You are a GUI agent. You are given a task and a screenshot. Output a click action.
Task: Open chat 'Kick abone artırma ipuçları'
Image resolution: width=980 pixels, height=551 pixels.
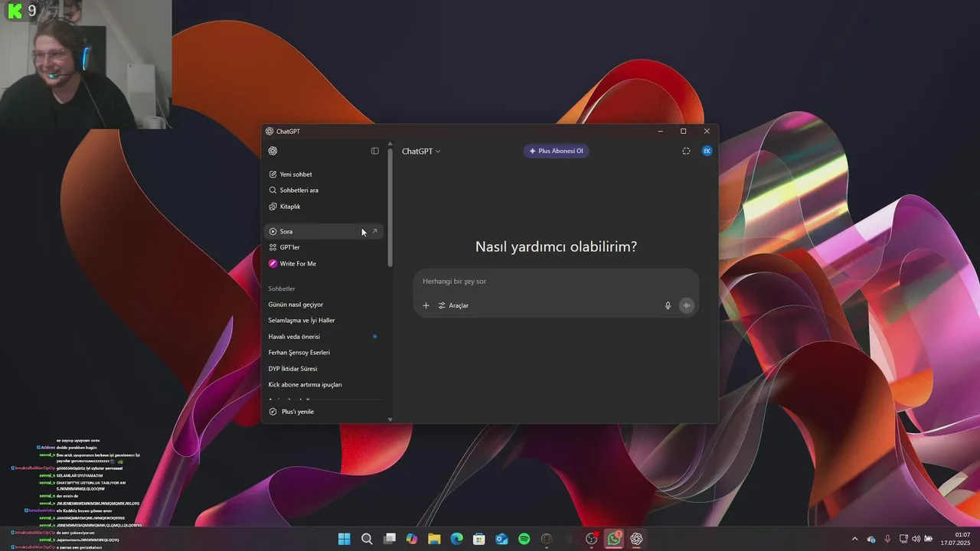[324, 385]
